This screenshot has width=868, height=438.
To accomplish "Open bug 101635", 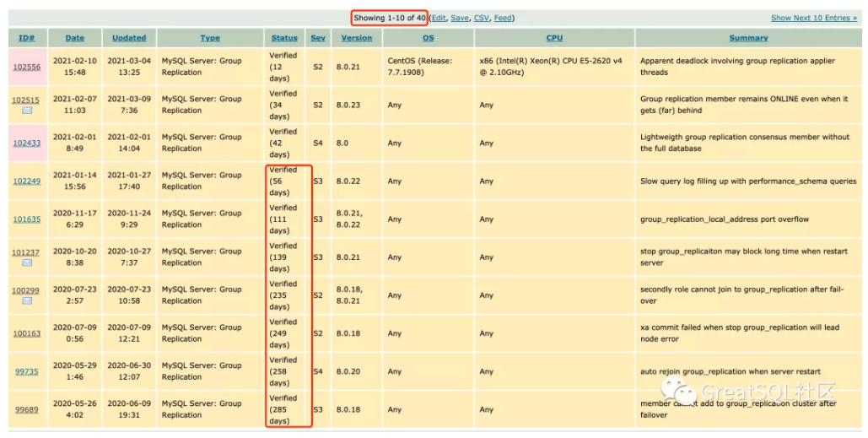I will (x=27, y=219).
